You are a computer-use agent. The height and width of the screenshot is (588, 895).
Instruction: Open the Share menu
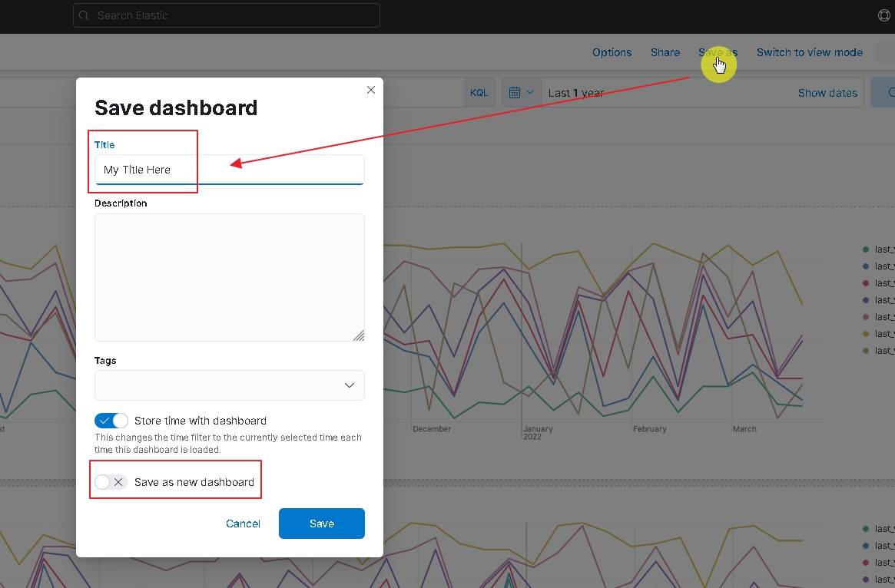pos(665,52)
